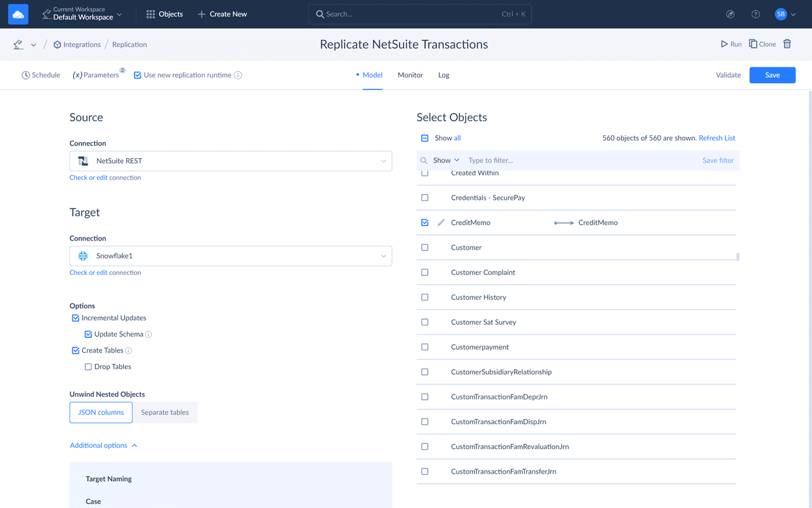
Task: Click info icon next to Update Schema
Action: point(148,334)
